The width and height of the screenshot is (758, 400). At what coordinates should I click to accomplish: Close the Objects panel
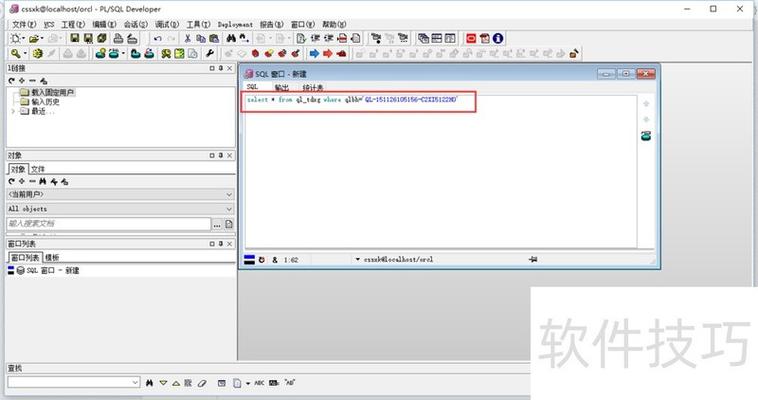click(x=230, y=155)
